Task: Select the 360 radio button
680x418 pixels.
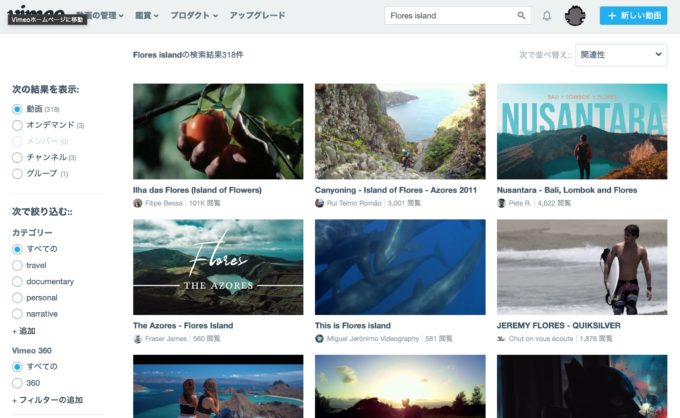Action: 17,383
